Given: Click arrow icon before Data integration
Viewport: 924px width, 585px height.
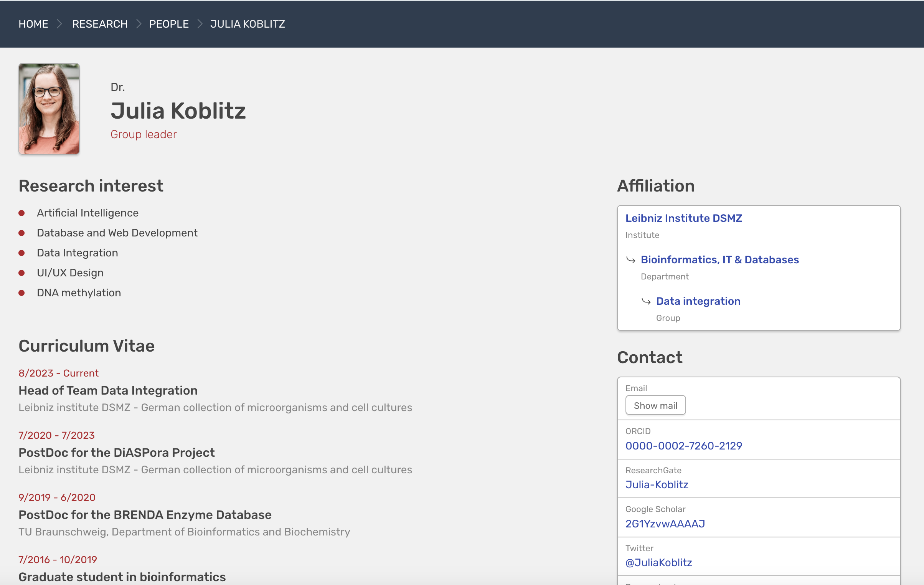Looking at the screenshot, I should [x=646, y=301].
